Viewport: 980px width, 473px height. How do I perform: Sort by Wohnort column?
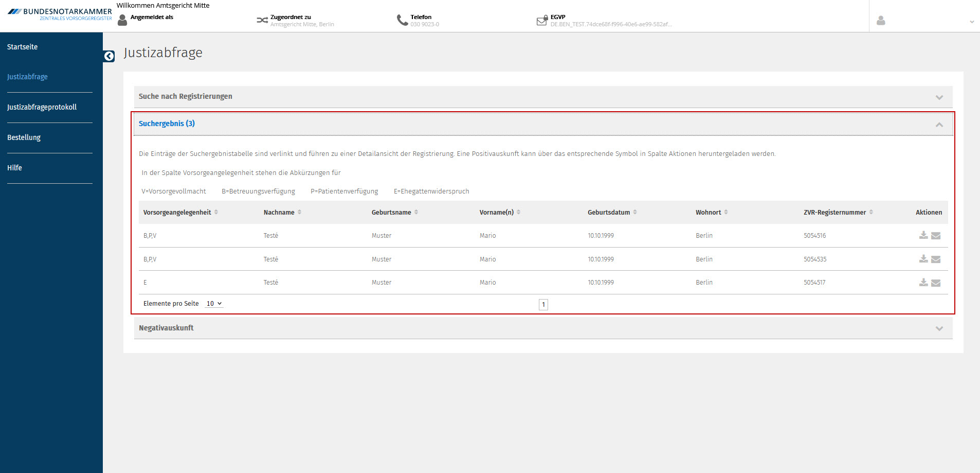[726, 212]
